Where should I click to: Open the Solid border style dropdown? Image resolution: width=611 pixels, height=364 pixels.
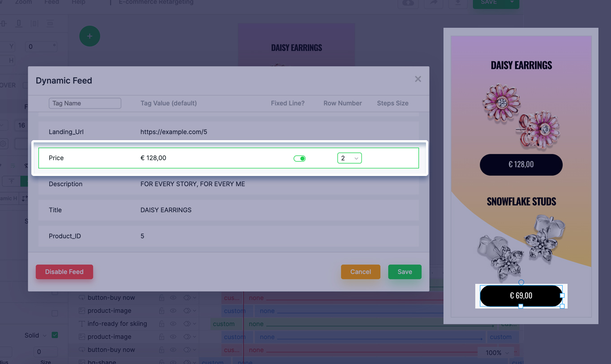(x=36, y=335)
